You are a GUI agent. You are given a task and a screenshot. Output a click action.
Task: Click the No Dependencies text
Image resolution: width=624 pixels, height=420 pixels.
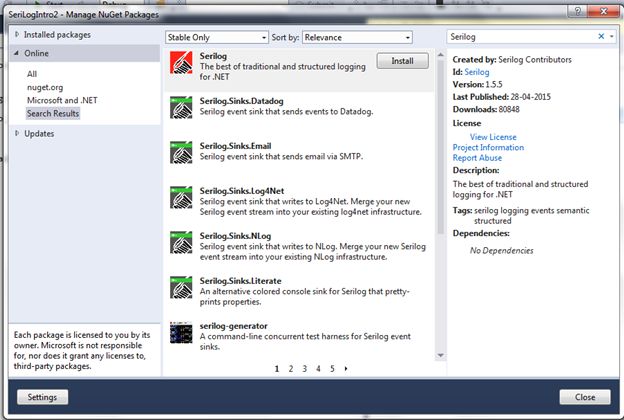click(502, 250)
